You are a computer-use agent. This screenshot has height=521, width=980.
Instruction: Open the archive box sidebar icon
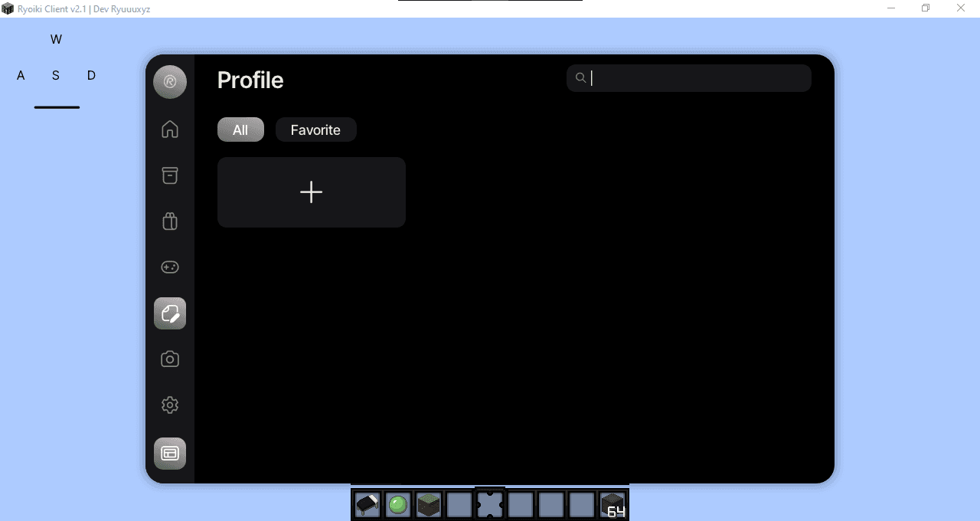click(170, 175)
